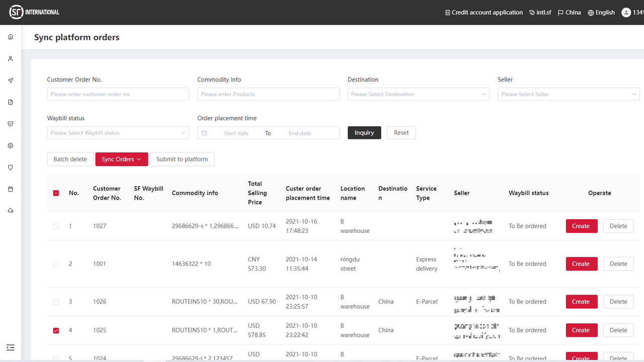The width and height of the screenshot is (644, 362).
Task: Open the calendar icon in the sidebar
Action: [x=10, y=189]
